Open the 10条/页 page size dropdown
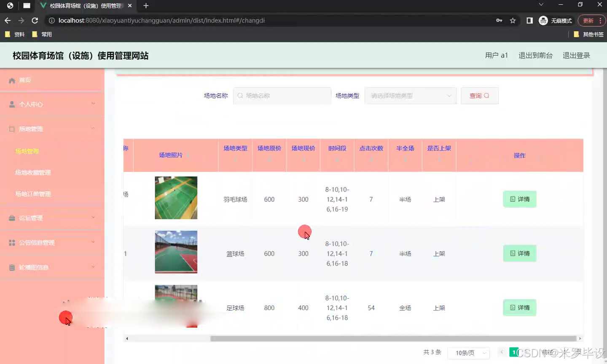 pos(468,353)
